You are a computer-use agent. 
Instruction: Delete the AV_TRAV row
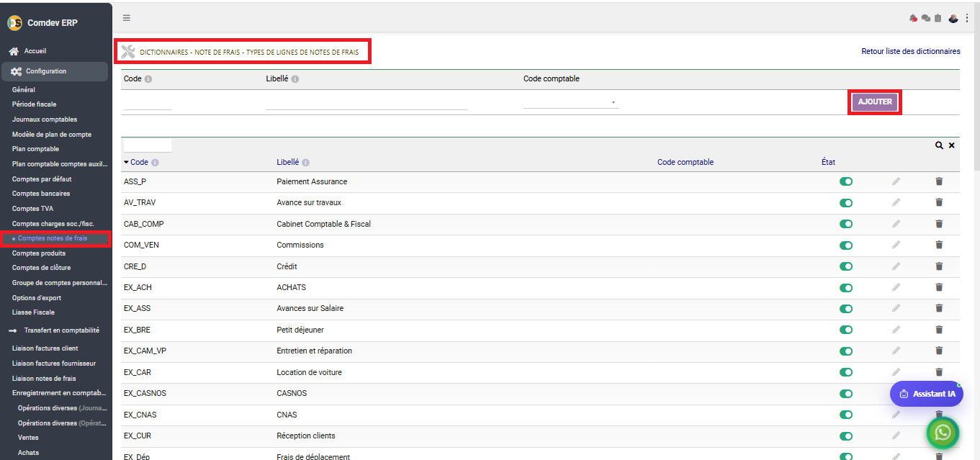939,202
